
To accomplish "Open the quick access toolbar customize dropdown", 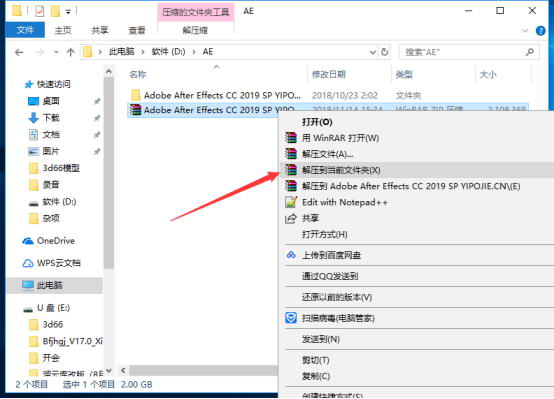I will click(x=68, y=12).
